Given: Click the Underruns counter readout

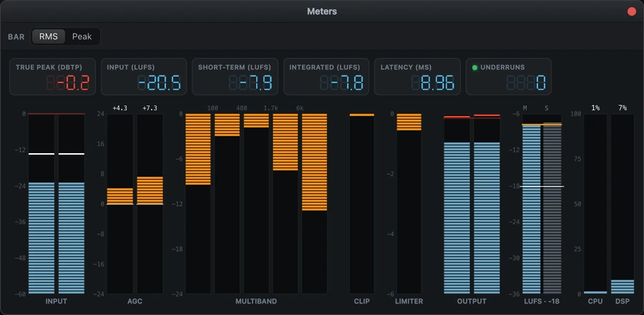Looking at the screenshot, I should pos(509,77).
